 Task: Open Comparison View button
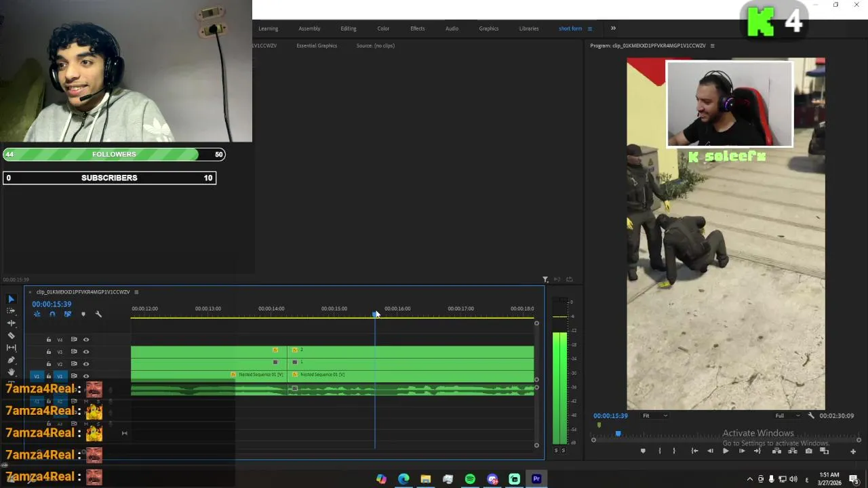[824, 451]
